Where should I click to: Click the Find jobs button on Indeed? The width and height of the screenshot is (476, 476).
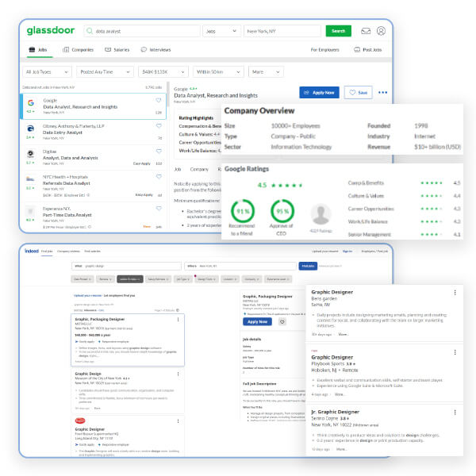[308, 266]
